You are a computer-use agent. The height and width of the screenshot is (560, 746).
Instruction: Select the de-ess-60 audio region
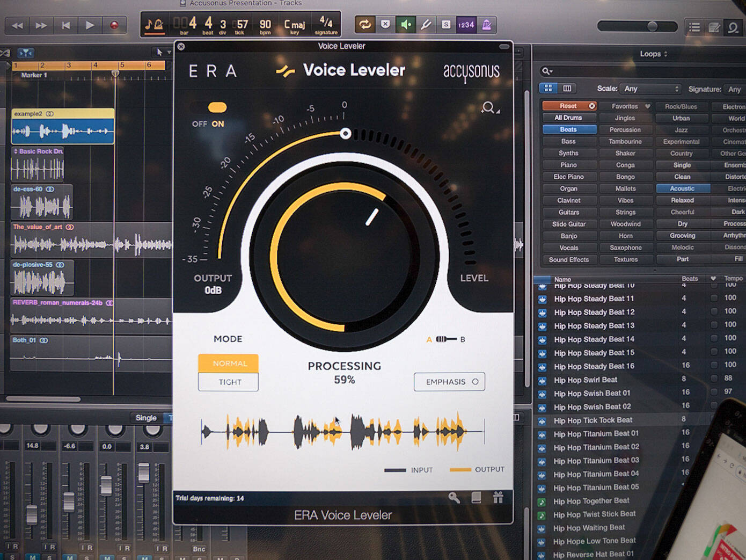[x=42, y=202]
